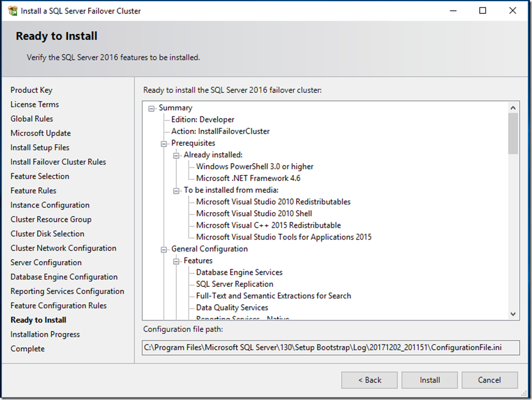This screenshot has width=532, height=400.
Task: Select Visual Studio 2010 Redistributables row
Action: click(273, 202)
